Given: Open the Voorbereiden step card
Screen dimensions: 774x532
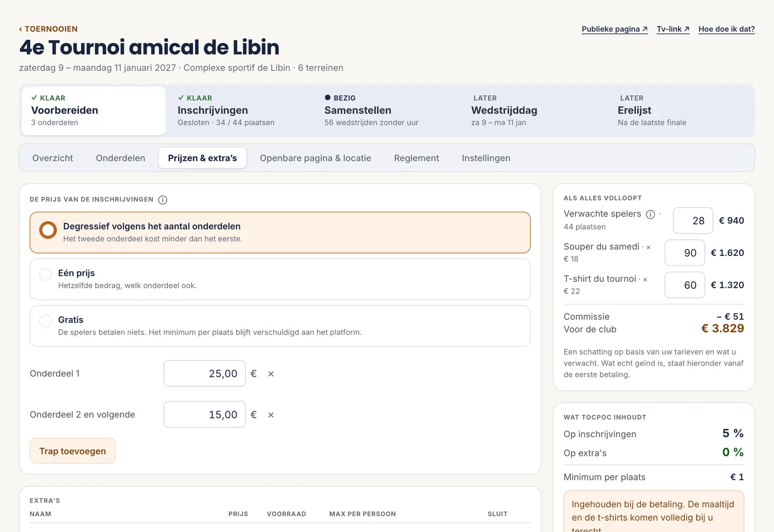Looking at the screenshot, I should click(93, 111).
